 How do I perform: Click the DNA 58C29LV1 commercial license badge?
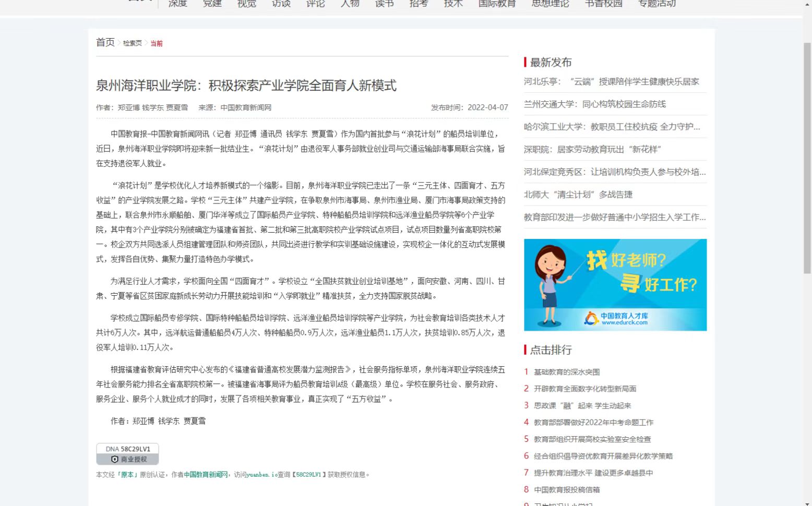pyautogui.click(x=127, y=454)
